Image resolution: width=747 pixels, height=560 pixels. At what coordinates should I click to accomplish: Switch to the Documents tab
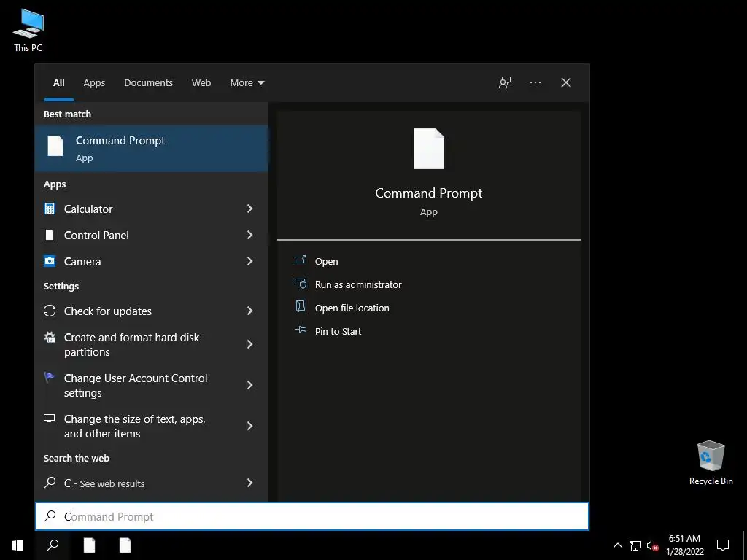148,83
